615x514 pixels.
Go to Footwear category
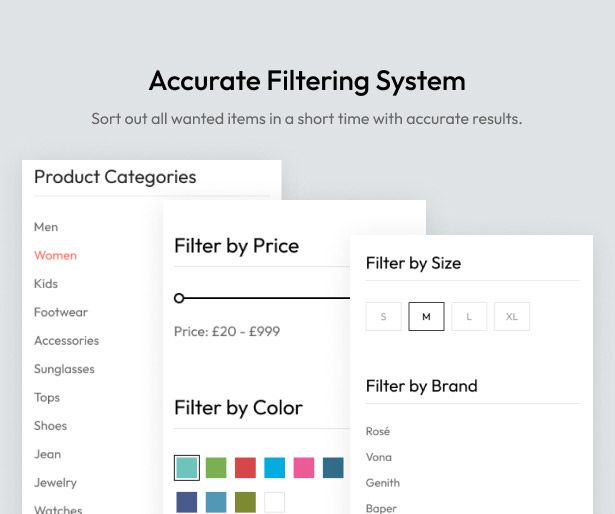pyautogui.click(x=61, y=312)
